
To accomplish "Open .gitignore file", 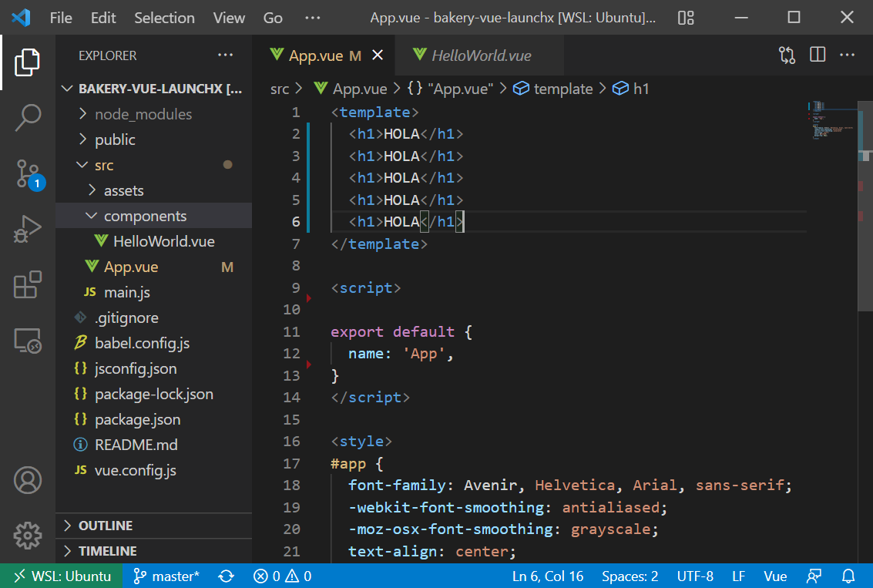I will click(x=153, y=318).
